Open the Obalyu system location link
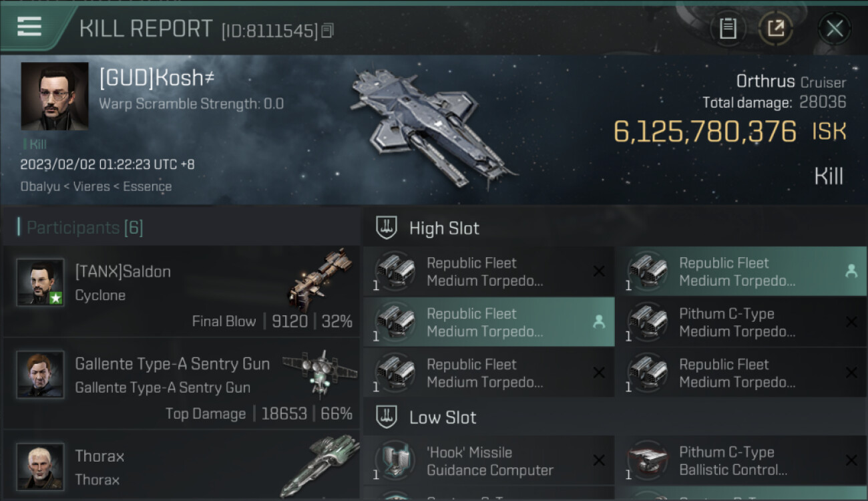 click(42, 186)
